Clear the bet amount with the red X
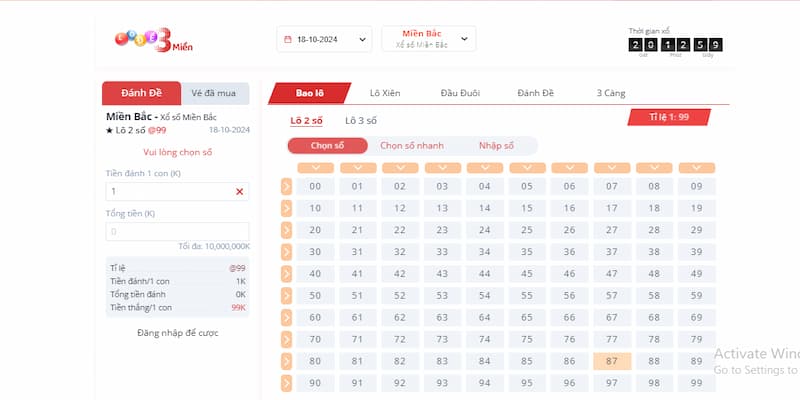The width and height of the screenshot is (800, 400). pos(239,191)
